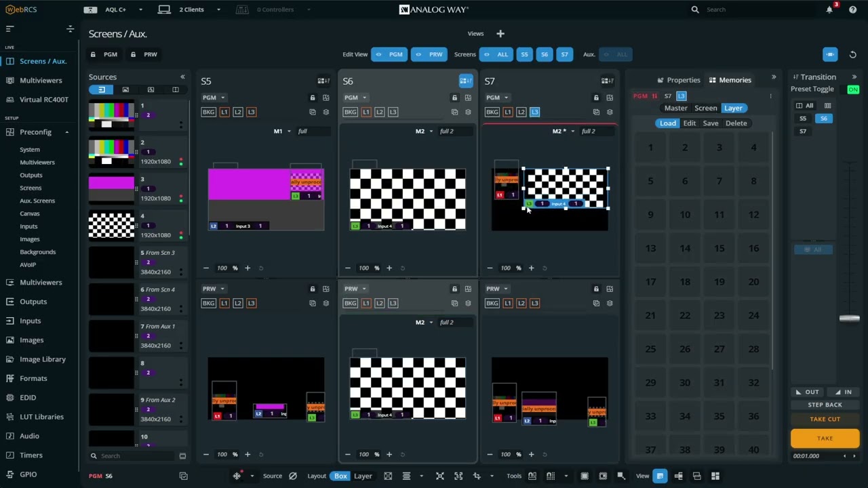Toggle the Preset Toggle ON switch
868x488 pixels.
pyautogui.click(x=853, y=89)
